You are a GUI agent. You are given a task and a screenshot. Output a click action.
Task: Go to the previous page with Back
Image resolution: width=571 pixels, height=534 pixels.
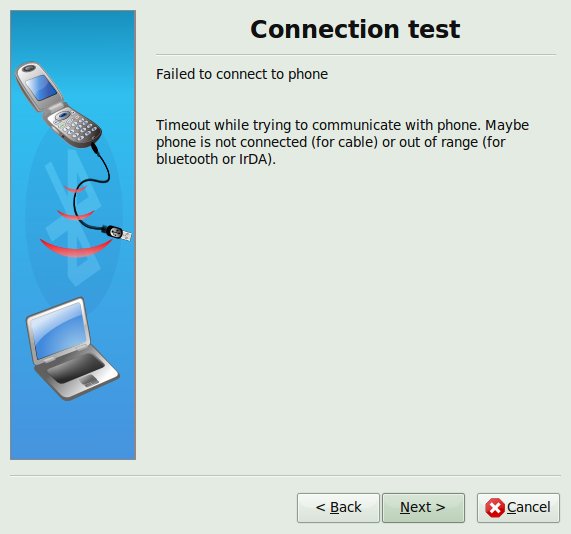[338, 508]
